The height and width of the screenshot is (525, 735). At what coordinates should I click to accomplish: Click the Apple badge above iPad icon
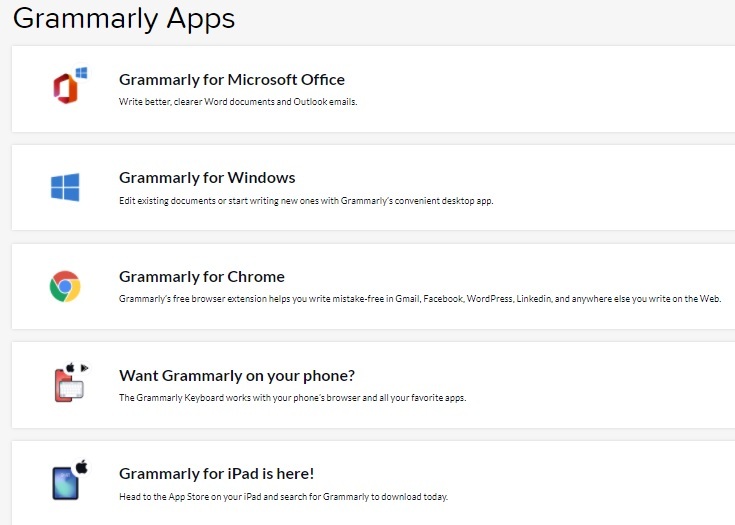click(x=82, y=466)
